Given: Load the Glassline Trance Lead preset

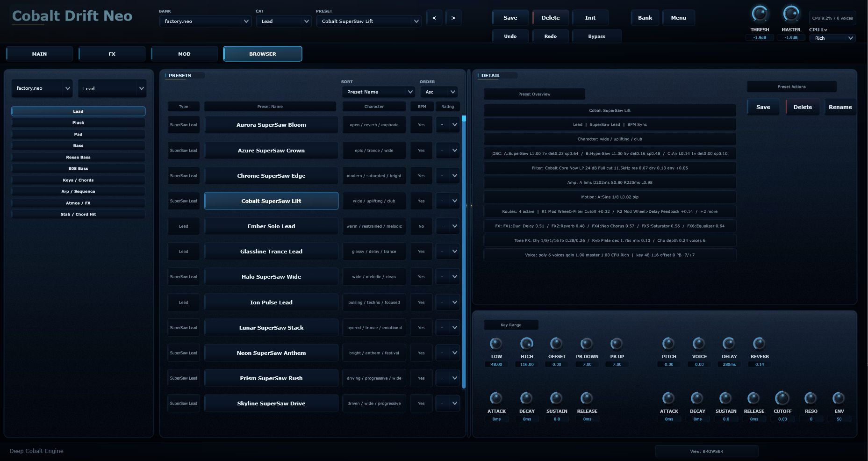Looking at the screenshot, I should tap(271, 252).
